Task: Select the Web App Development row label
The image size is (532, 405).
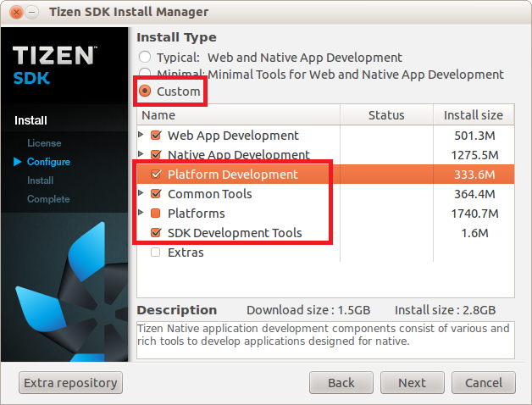Action: tap(233, 136)
